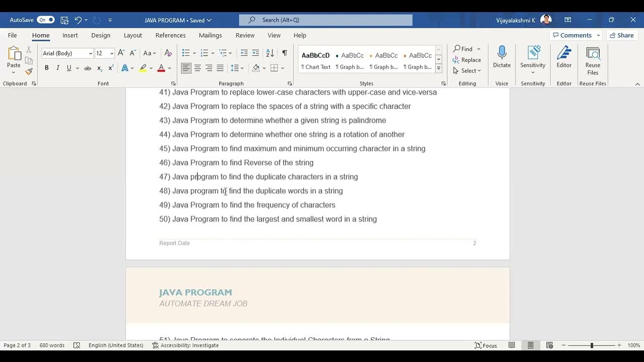This screenshot has height=362, width=644.
Task: Open the Review tab
Action: (x=245, y=35)
